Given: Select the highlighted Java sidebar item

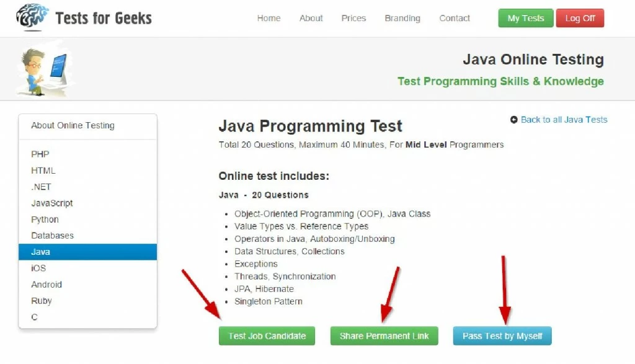Looking at the screenshot, I should point(87,252).
